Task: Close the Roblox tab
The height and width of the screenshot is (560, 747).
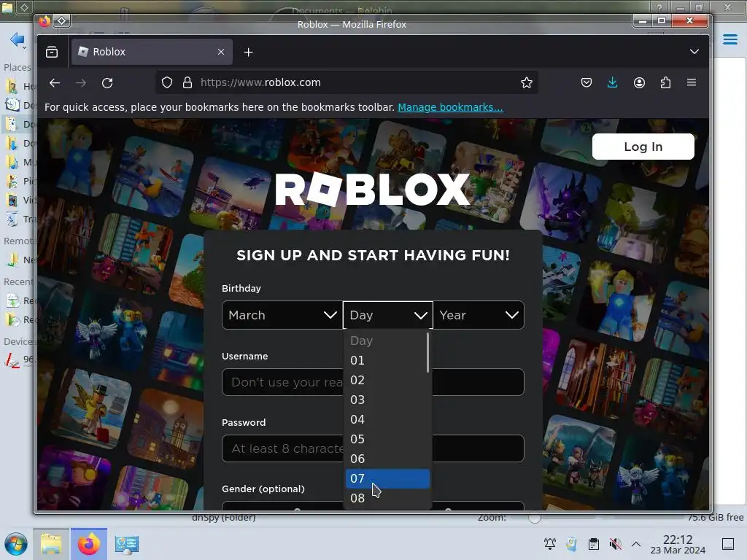Action: pos(221,52)
